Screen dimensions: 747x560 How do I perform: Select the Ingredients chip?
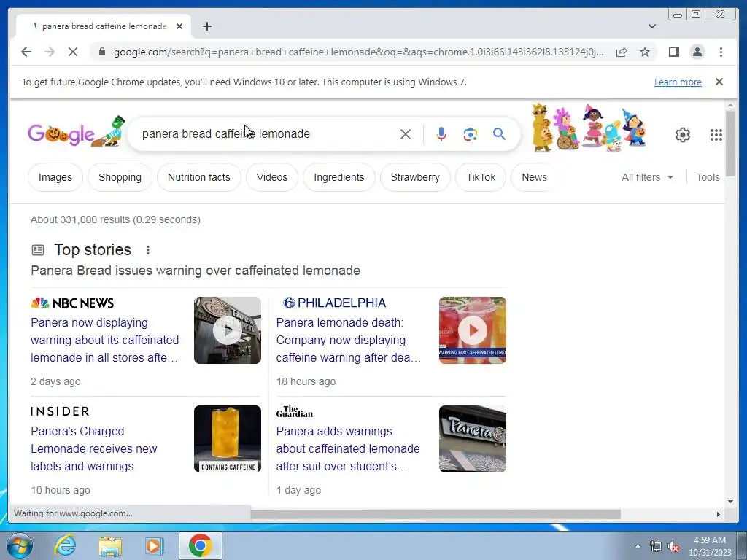coord(339,177)
